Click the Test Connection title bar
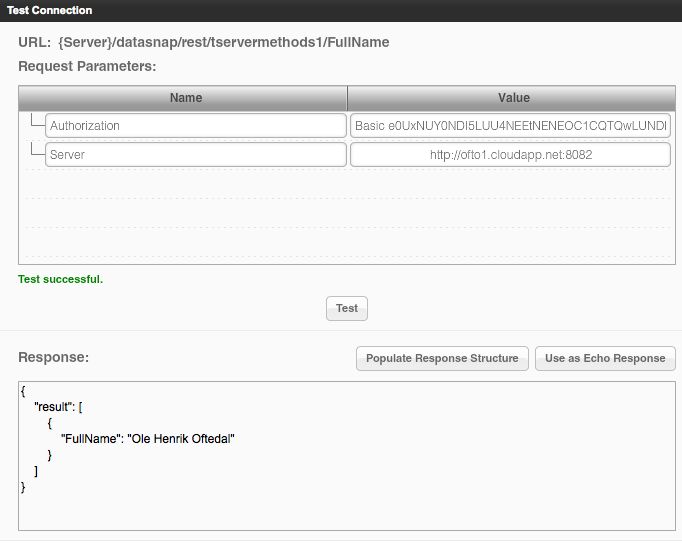Screen dimensions: 682x548 tap(340, 10)
